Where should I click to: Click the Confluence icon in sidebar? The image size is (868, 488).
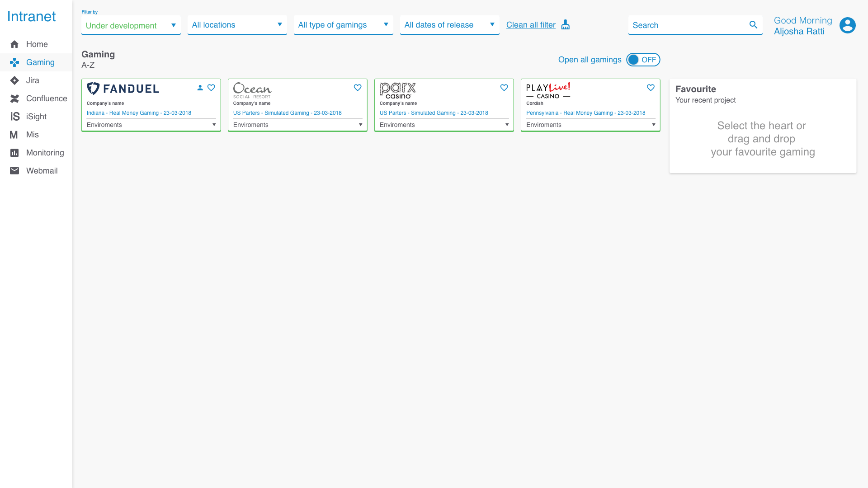coord(14,99)
